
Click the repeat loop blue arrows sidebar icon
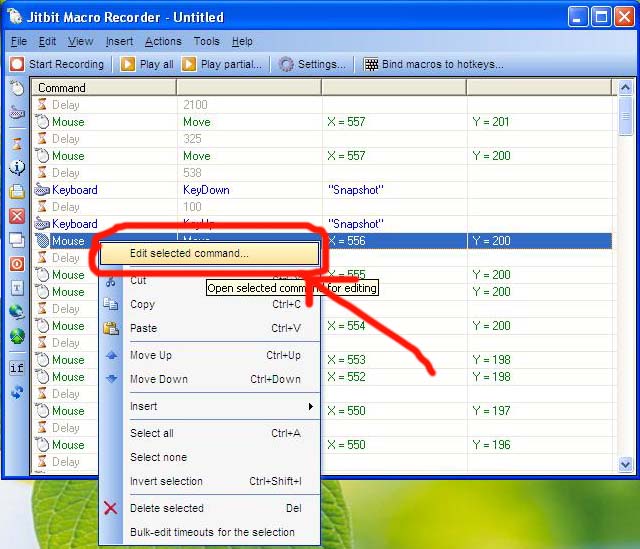pos(17,392)
